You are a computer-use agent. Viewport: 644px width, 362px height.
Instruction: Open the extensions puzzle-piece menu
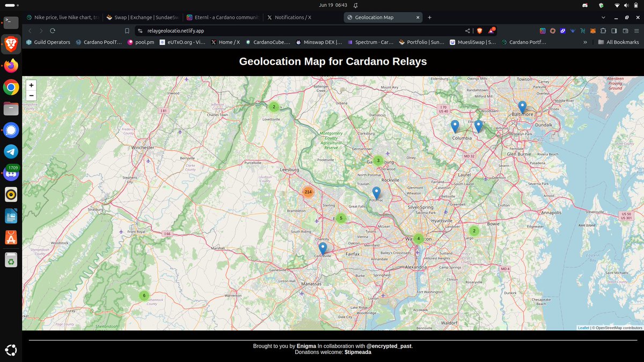[604, 31]
